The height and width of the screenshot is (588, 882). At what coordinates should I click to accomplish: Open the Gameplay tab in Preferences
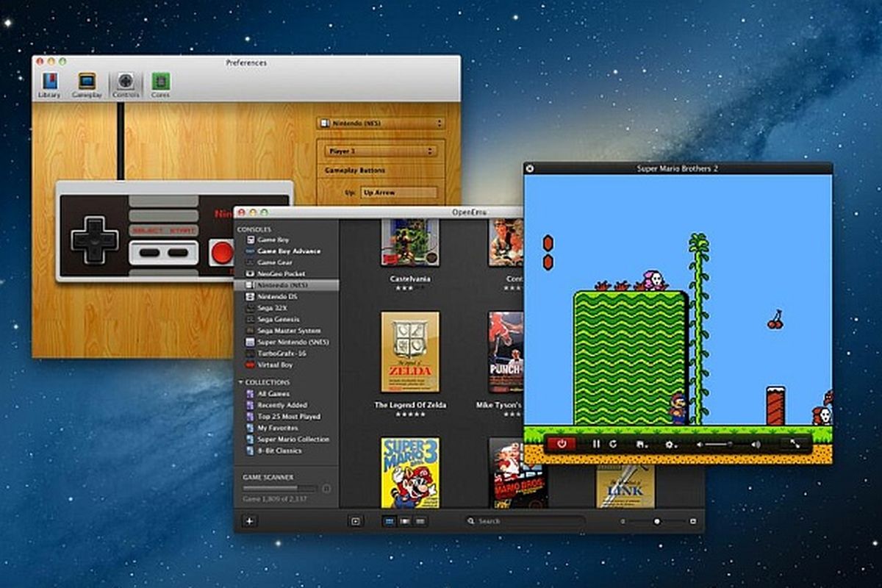pyautogui.click(x=87, y=85)
